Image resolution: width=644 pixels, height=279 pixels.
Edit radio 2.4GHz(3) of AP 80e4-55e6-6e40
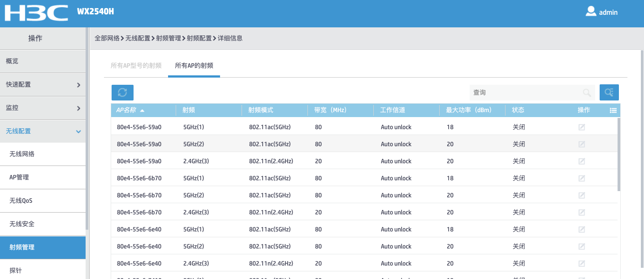(x=582, y=264)
